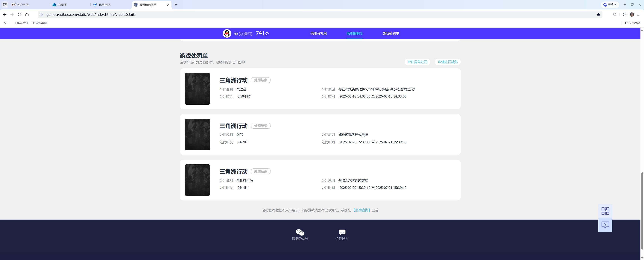
Task: Switch to 盼之客服 tab
Action: coord(30,4)
